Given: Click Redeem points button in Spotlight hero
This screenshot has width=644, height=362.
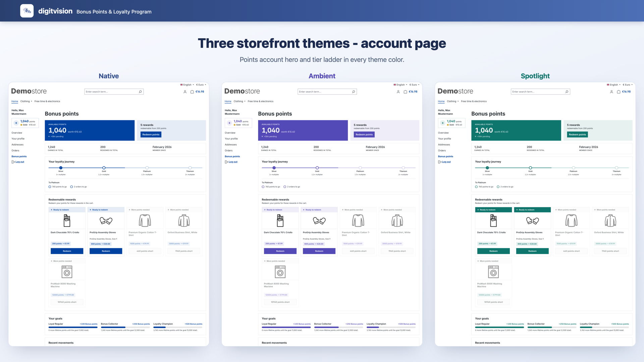Looking at the screenshot, I should [577, 134].
